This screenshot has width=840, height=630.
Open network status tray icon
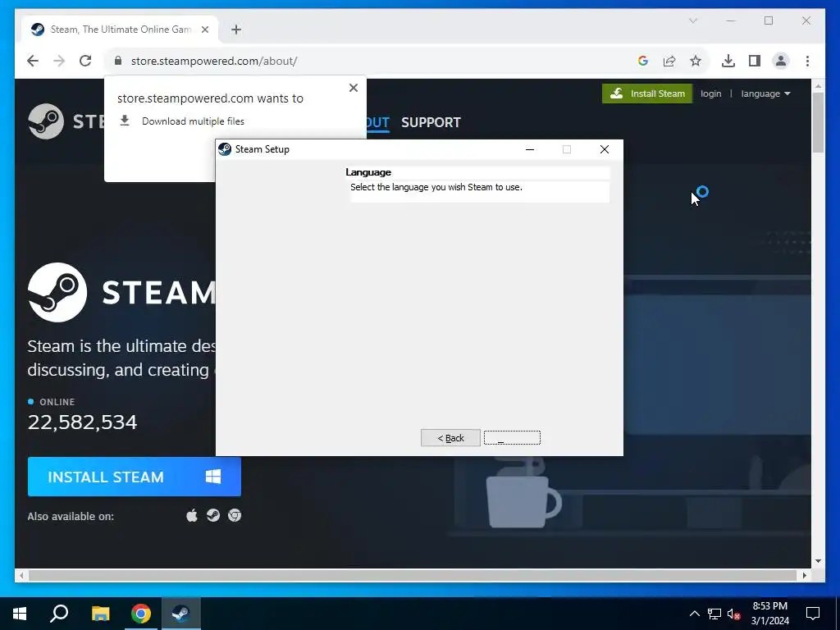coord(714,614)
